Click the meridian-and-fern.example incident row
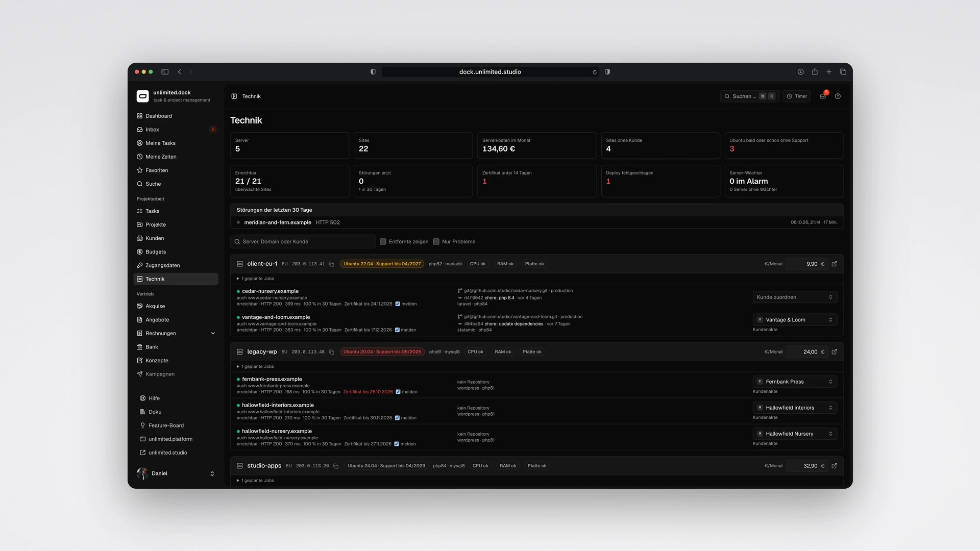 [x=536, y=222]
